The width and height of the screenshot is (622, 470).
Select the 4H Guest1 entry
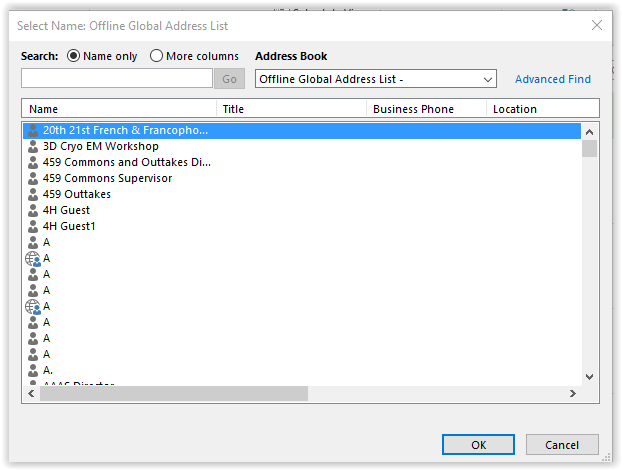[302, 226]
